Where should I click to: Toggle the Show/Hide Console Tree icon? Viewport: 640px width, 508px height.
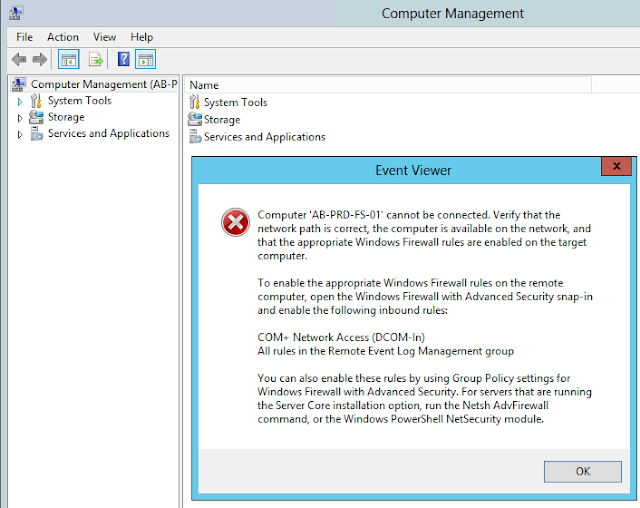[69, 60]
